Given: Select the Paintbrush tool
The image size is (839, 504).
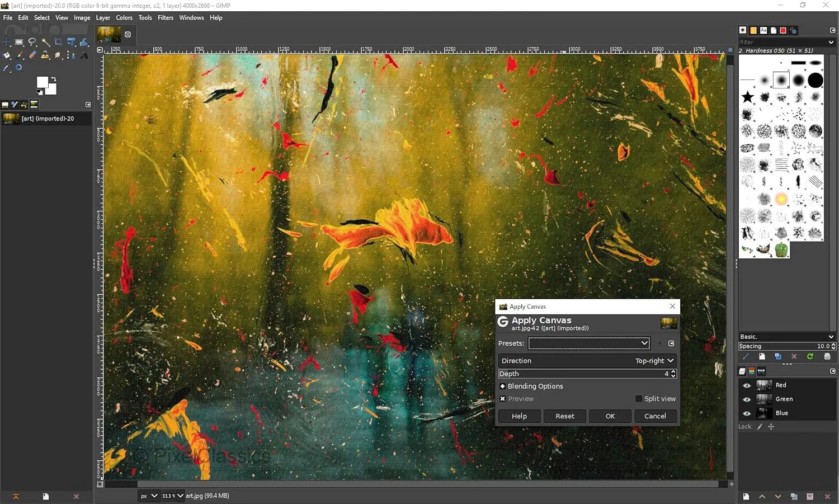Looking at the screenshot, I should click(20, 55).
